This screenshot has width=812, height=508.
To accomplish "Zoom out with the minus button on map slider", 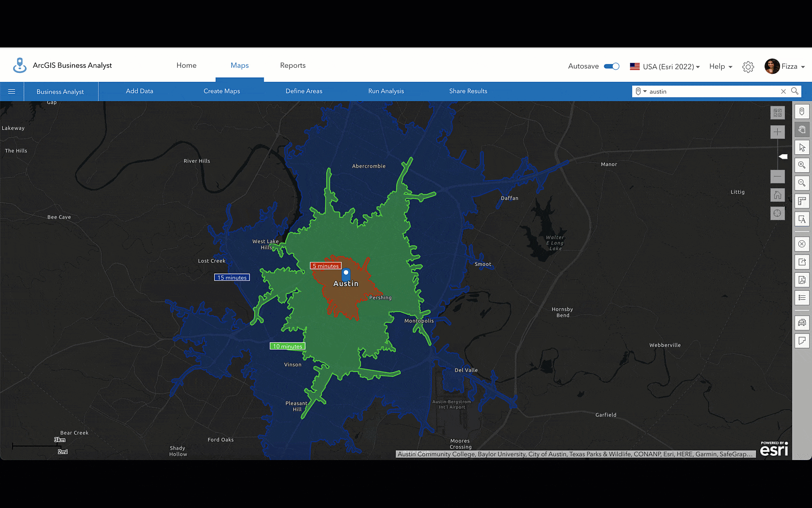I will 778,177.
